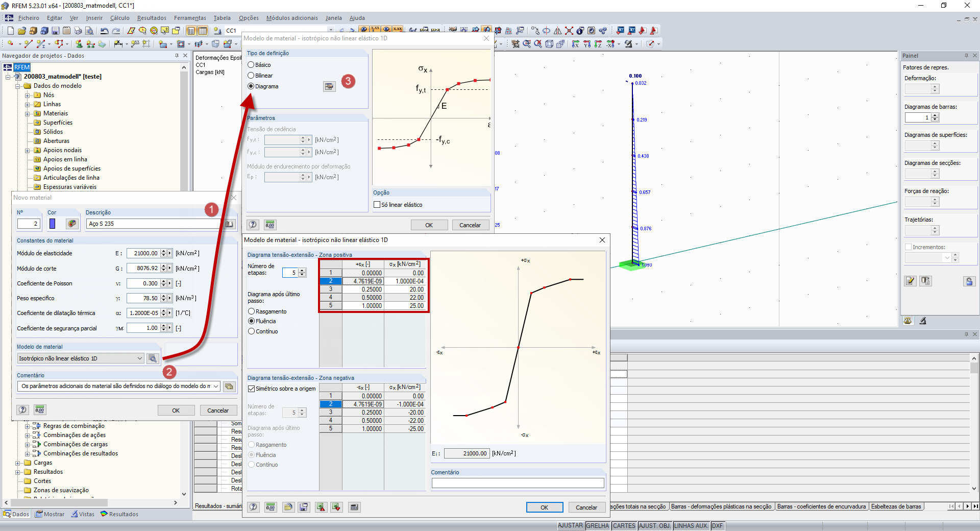The height and width of the screenshot is (531, 980).
Task: Undo the last action
Action: click(x=105, y=31)
